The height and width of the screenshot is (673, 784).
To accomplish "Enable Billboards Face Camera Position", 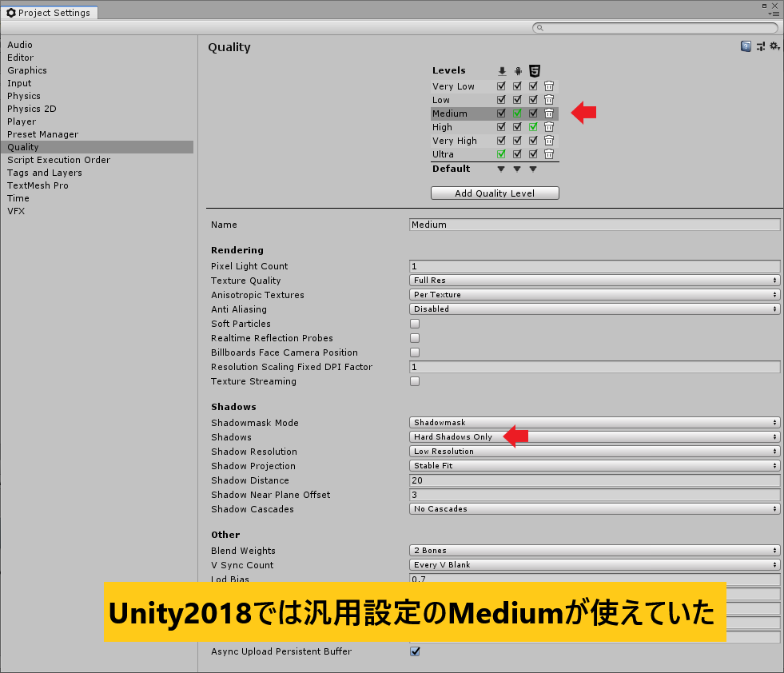I will [x=415, y=352].
